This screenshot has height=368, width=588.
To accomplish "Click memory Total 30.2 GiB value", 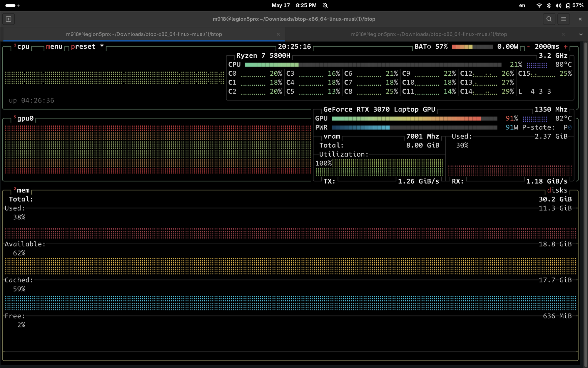I will tap(555, 199).
